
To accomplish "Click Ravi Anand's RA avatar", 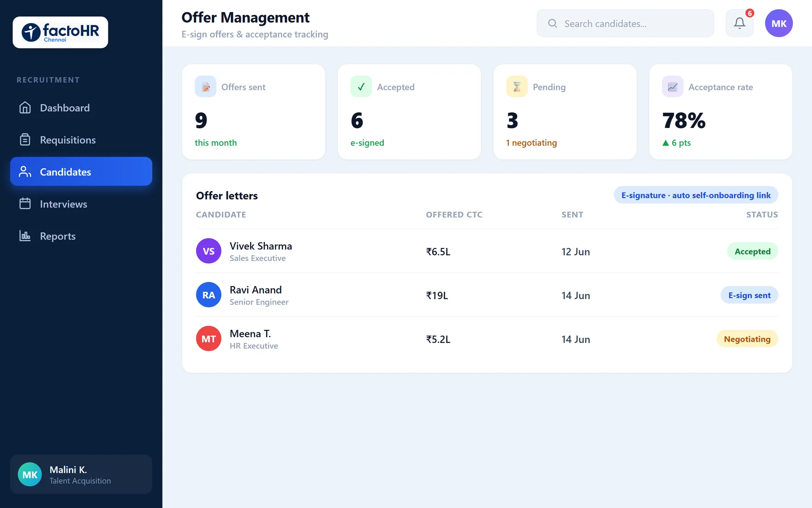I will pyautogui.click(x=209, y=295).
